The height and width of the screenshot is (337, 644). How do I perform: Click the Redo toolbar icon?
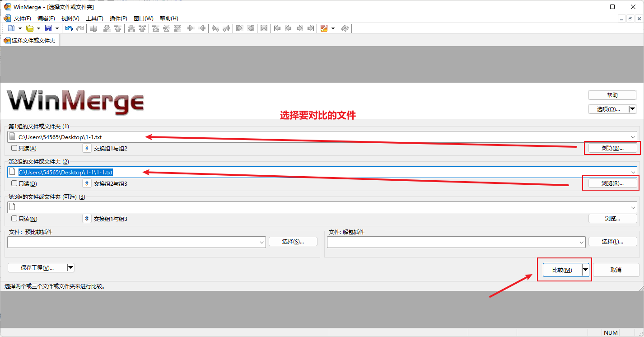click(80, 28)
